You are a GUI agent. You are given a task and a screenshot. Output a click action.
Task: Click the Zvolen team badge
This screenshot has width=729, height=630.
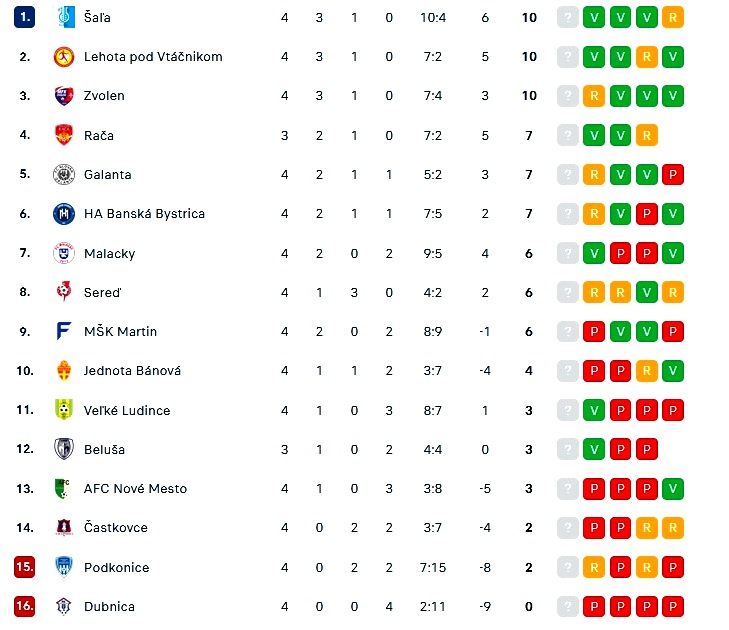(64, 96)
